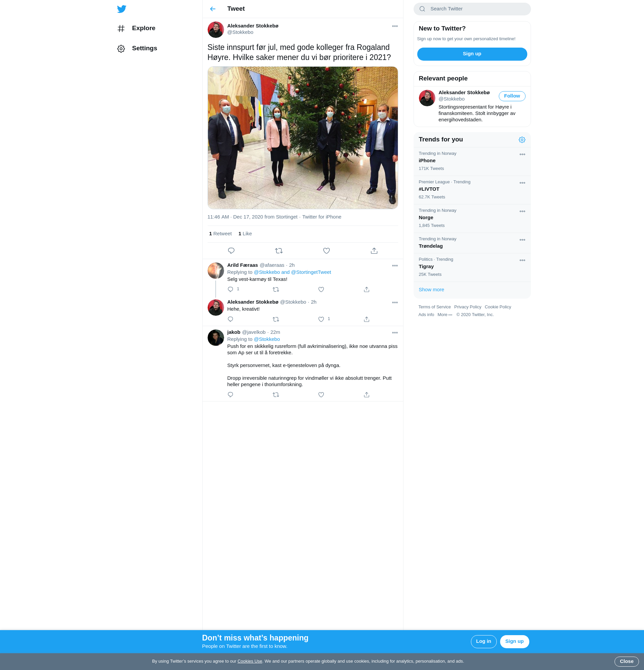The height and width of the screenshot is (670, 644).
Task: Click Show more trends link
Action: pos(431,290)
